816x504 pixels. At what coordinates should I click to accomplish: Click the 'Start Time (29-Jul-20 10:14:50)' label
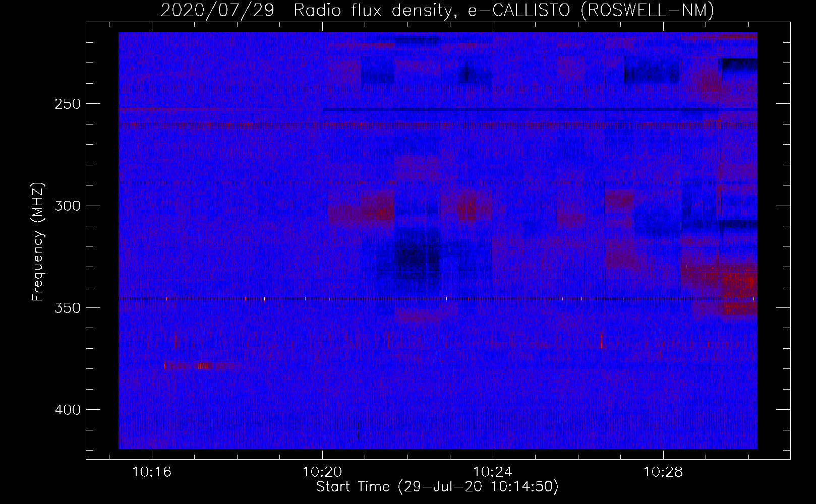click(x=437, y=487)
